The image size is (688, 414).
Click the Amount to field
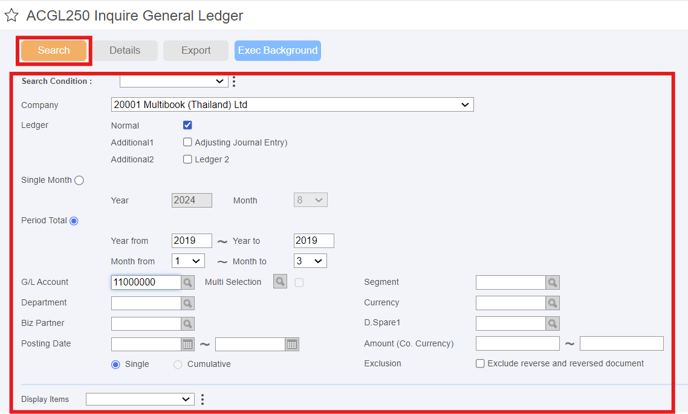622,343
